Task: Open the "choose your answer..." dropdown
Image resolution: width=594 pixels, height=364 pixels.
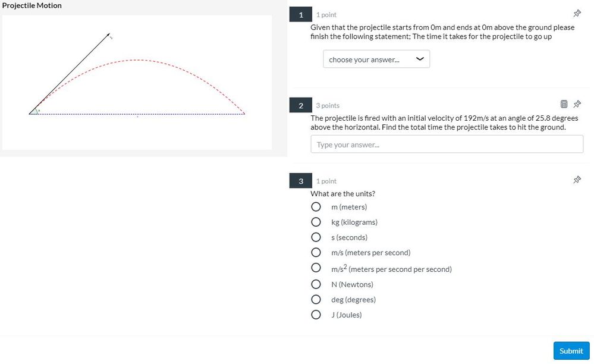Action: coord(376,59)
